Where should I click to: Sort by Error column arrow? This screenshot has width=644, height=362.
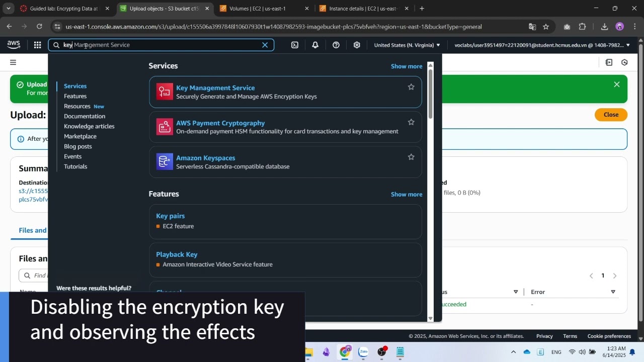[x=613, y=292]
